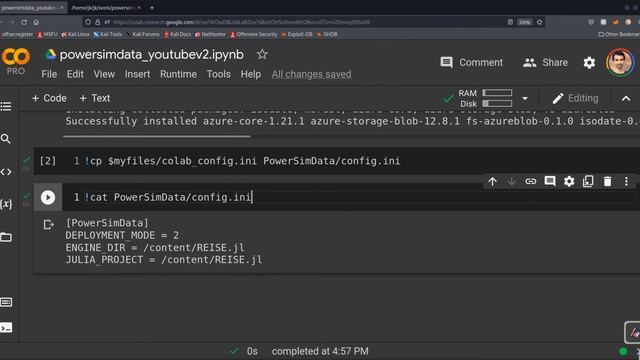Open the cell editor settings gear
The image size is (640, 360).
point(569,182)
